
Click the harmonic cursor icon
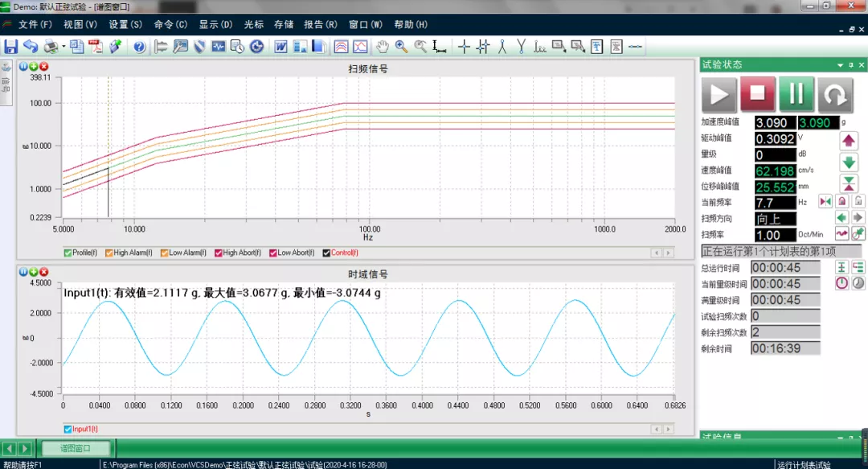tap(540, 47)
